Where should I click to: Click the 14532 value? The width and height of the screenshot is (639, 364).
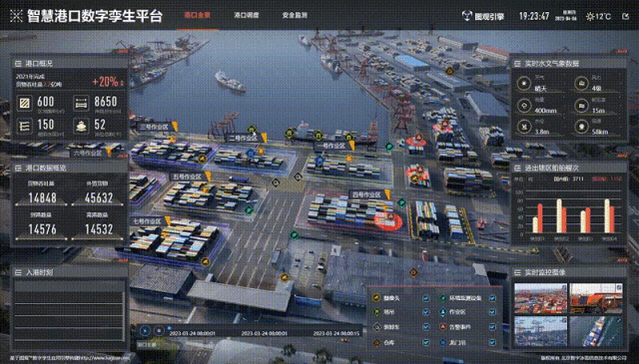tap(99, 229)
